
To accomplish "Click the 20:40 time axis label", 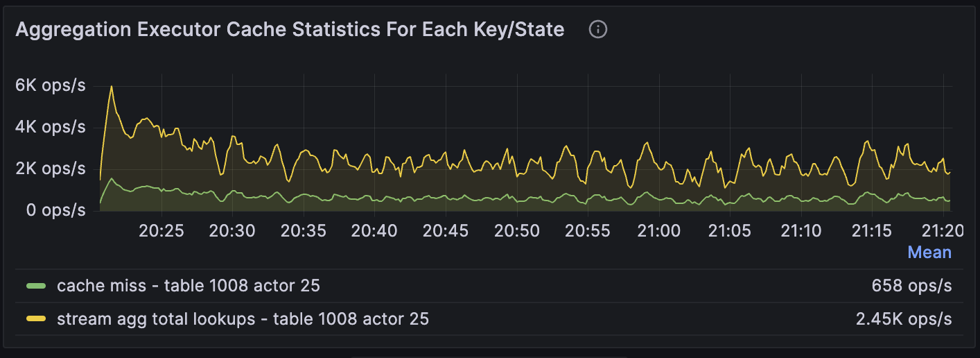I will (x=374, y=230).
